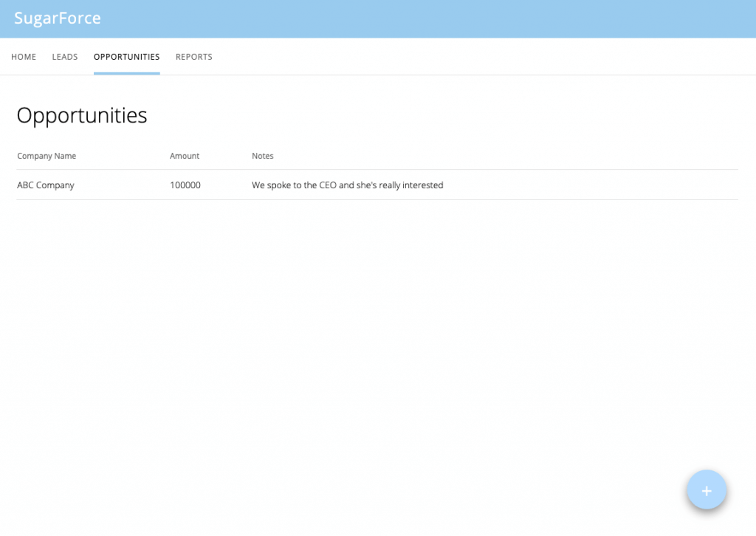Screen dimensions: 756x536
Task: Click the note about the CEO being interested
Action: (348, 185)
